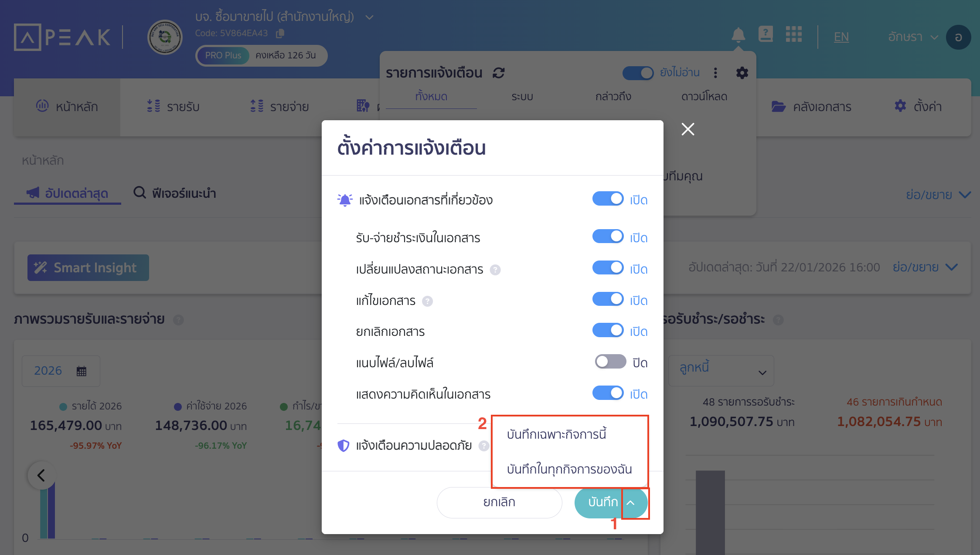Open the three-dot menu in notifications
Screen dimensions: 980x555
pos(715,73)
